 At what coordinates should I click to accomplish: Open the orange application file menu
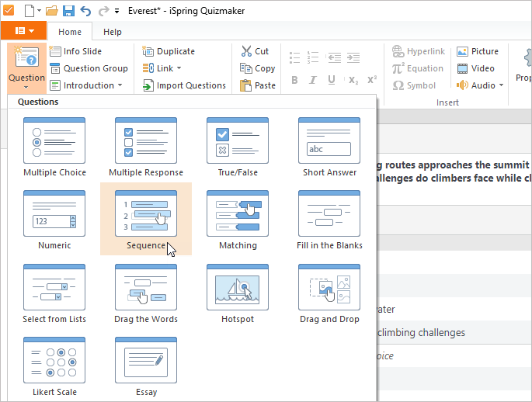pyautogui.click(x=23, y=31)
